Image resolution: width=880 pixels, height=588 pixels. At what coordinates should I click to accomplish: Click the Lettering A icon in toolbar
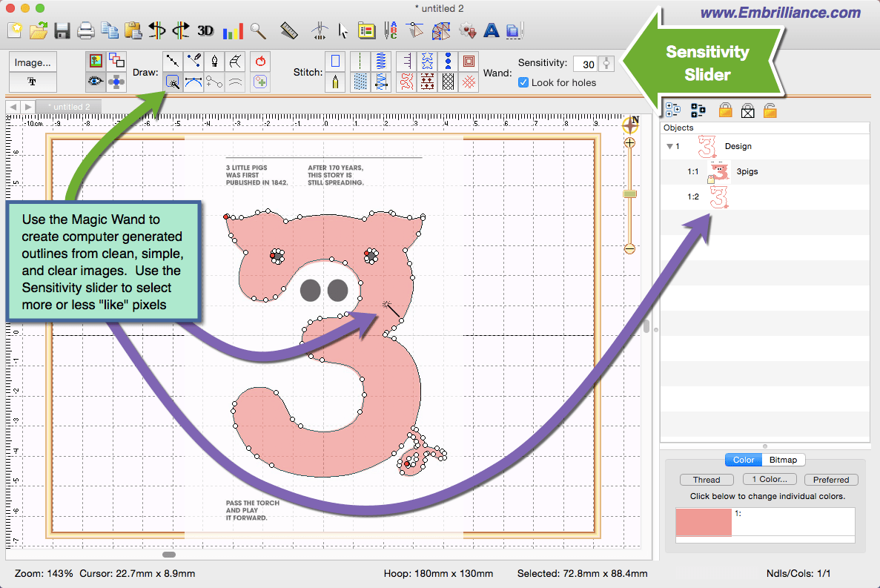pyautogui.click(x=492, y=30)
